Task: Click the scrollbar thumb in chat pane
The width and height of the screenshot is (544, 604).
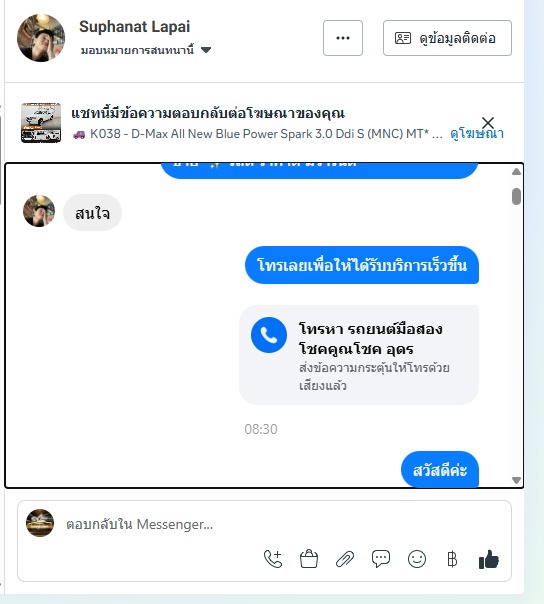Action: [516, 196]
